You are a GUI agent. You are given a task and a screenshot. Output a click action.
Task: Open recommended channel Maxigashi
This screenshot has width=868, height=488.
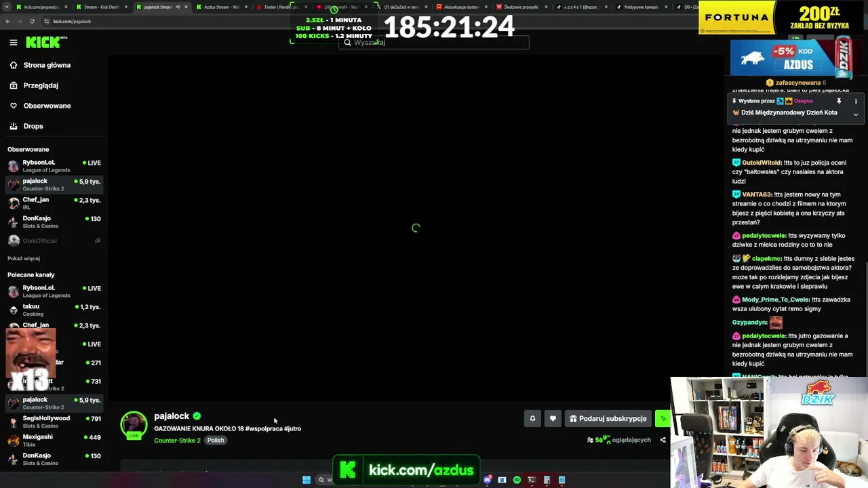pos(54,440)
